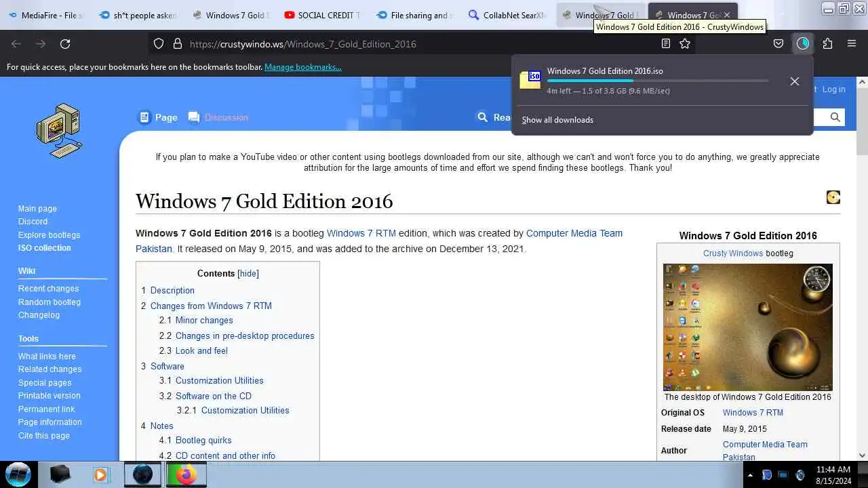868x488 pixels.
Task: Click the wiki search magnifier button
Action: pos(835,117)
